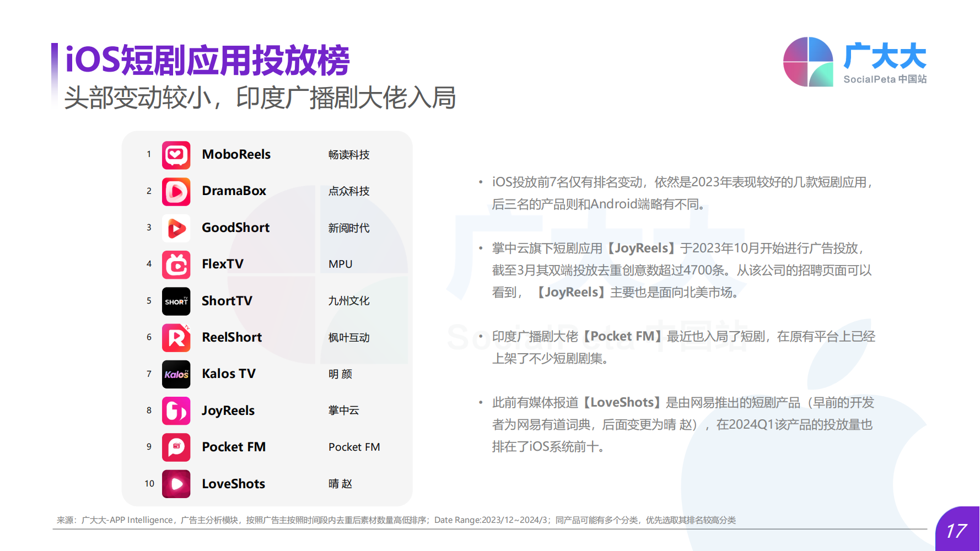Click the source footnote starting with 来源
980x551 pixels.
point(396,520)
